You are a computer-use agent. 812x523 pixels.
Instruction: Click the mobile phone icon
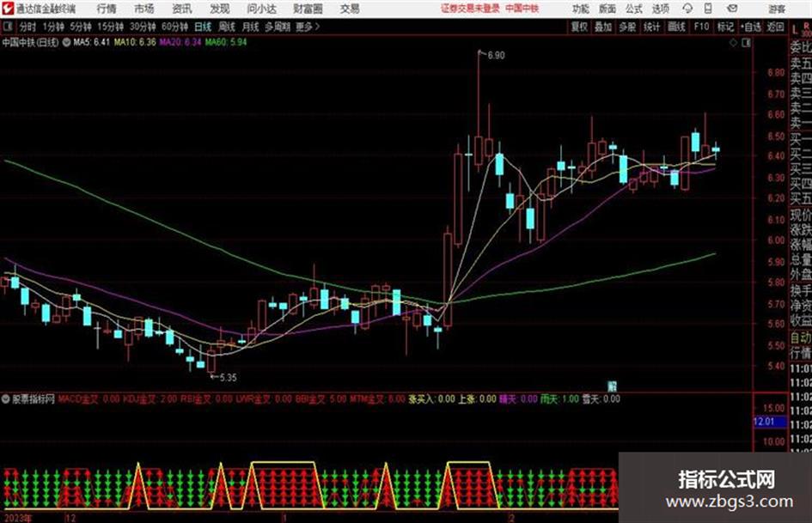click(708, 9)
